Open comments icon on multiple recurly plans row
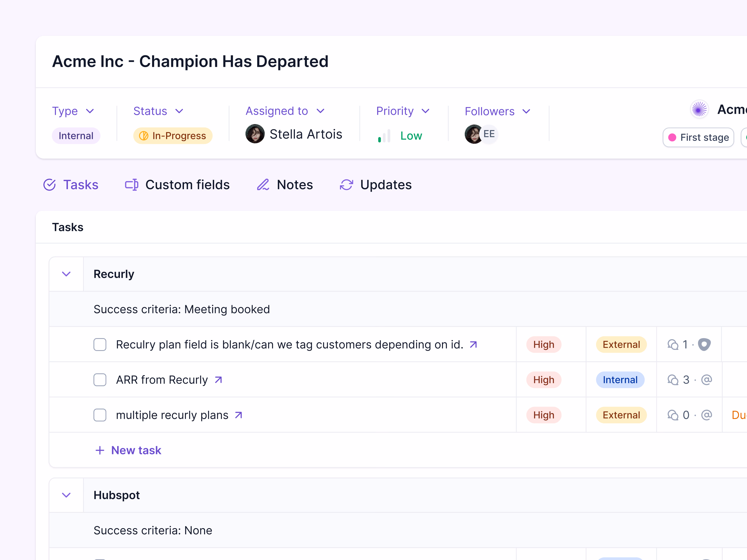Image resolution: width=747 pixels, height=560 pixels. 673,415
